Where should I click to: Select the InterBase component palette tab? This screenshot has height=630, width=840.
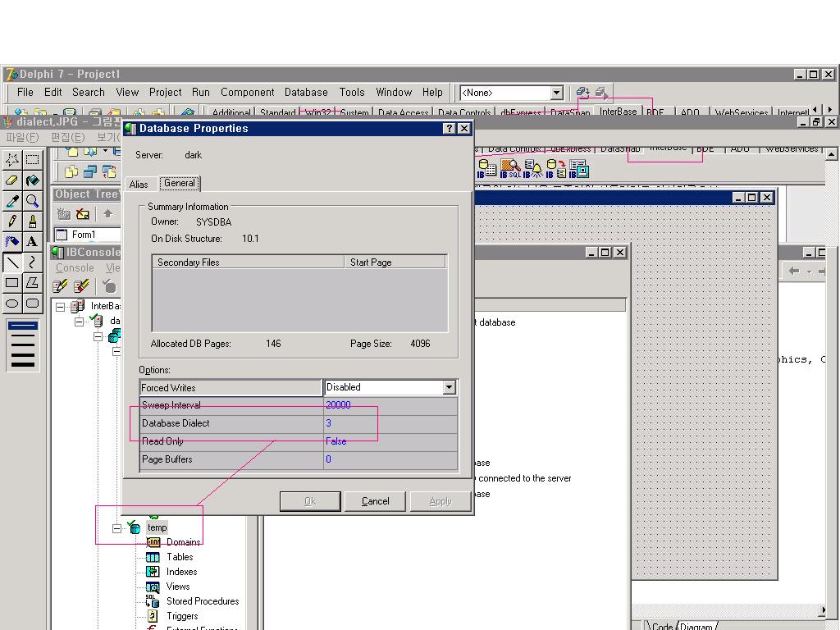[x=619, y=111]
